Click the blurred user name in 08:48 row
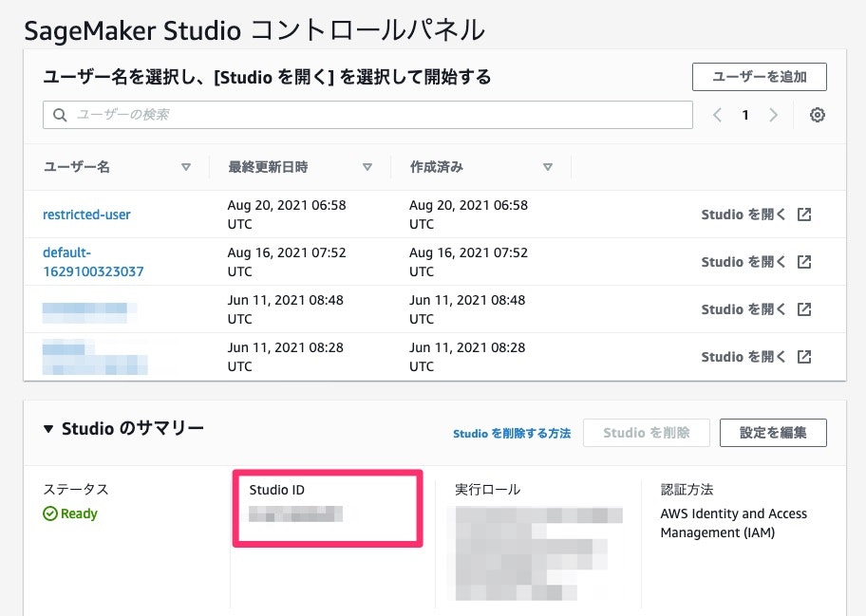This screenshot has height=616, width=866. (89, 312)
